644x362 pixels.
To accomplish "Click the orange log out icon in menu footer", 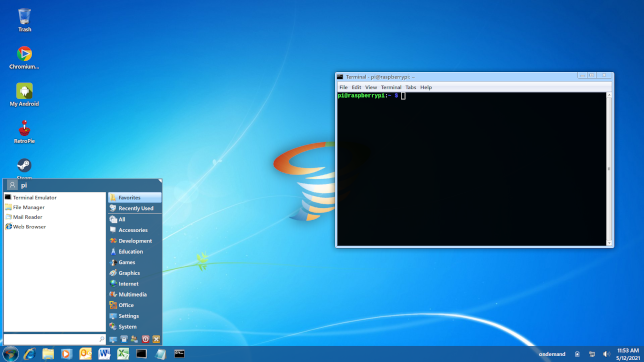I will 156,339.
